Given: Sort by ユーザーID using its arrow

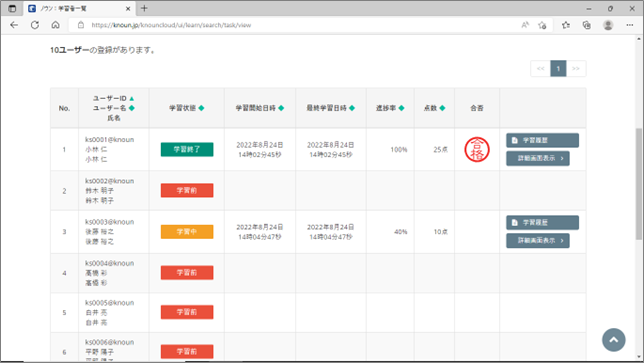Looking at the screenshot, I should click(131, 99).
